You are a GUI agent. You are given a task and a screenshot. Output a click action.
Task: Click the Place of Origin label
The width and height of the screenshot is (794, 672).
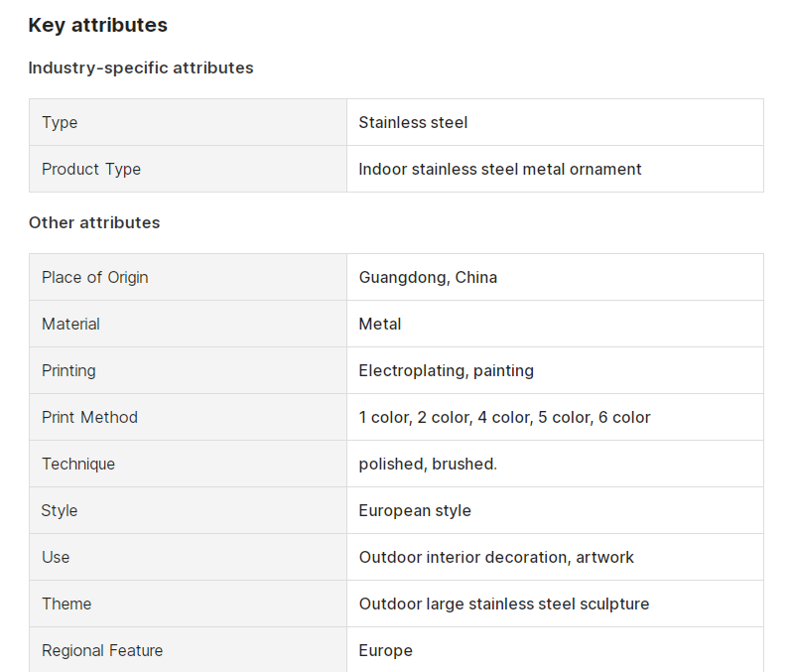(94, 278)
